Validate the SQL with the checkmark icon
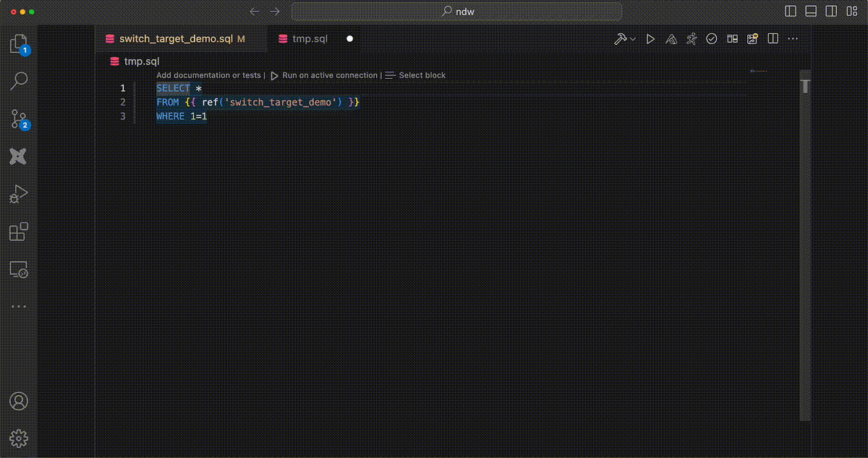This screenshot has width=868, height=458. pos(711,38)
